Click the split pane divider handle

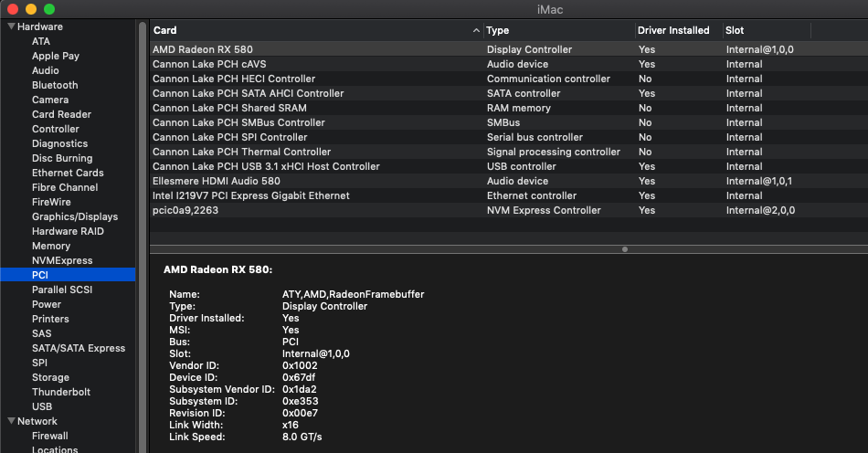[624, 249]
